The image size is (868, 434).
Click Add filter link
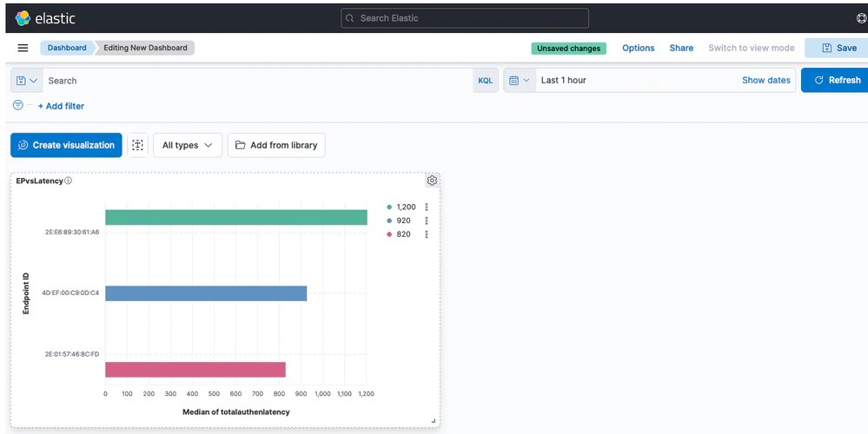click(x=61, y=106)
